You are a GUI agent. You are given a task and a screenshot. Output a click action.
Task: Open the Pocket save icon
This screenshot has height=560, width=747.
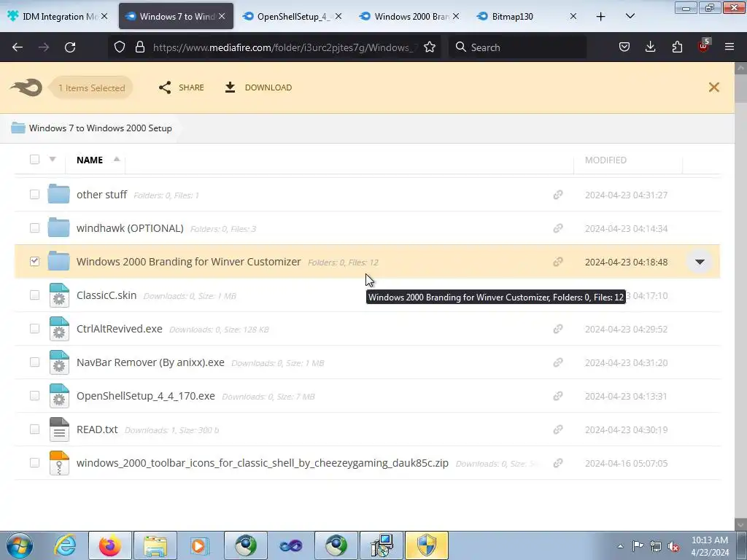(624, 47)
